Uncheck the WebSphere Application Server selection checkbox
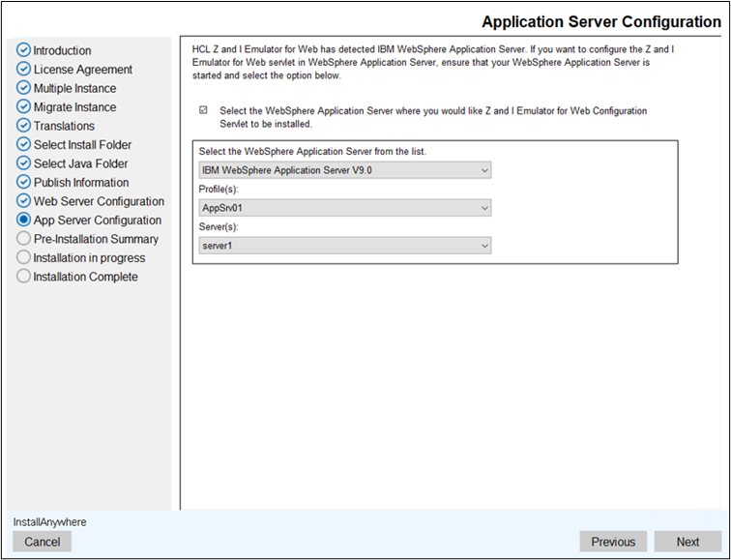This screenshot has width=731, height=560. pos(203,111)
